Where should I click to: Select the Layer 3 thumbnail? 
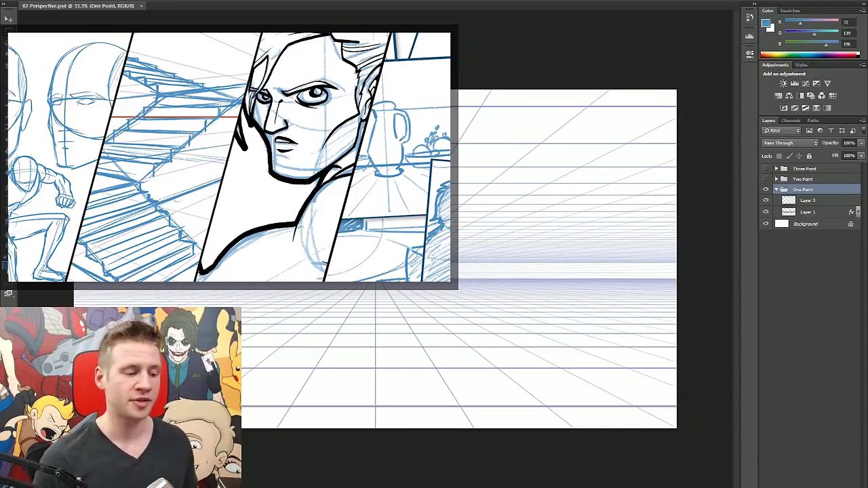click(789, 200)
